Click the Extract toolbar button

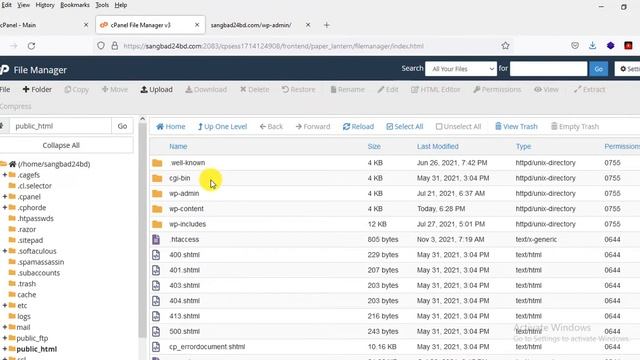pos(589,89)
